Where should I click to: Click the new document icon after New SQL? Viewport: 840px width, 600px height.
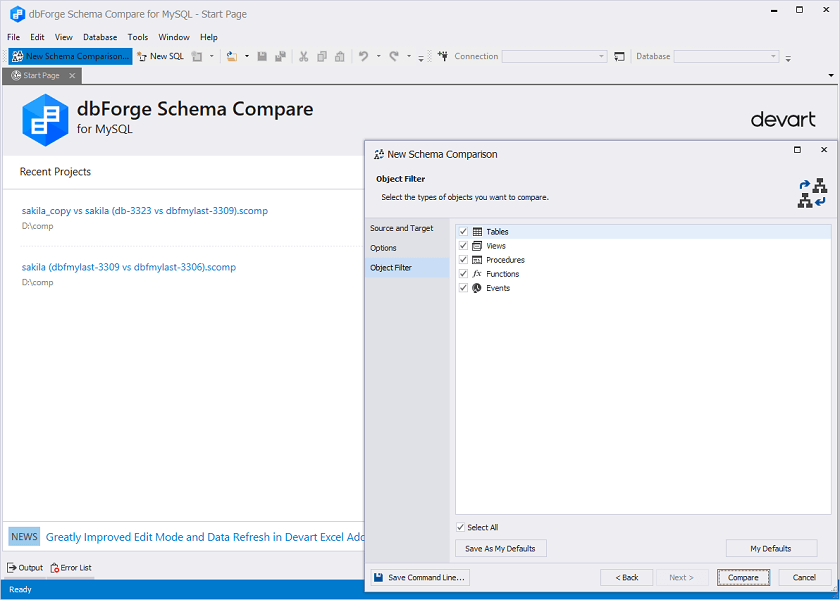pos(197,56)
